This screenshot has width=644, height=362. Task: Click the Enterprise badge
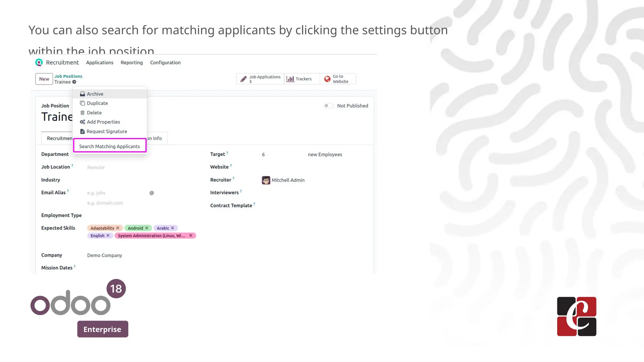click(103, 329)
